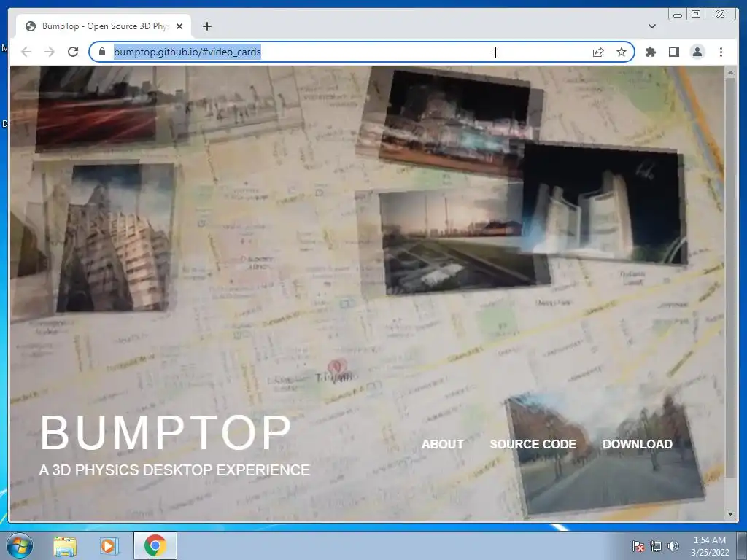
Task: Open Action Center flag in system tray
Action: [638, 546]
